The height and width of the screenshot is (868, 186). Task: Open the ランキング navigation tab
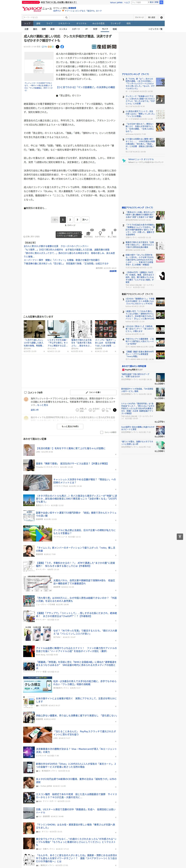tap(115, 24)
